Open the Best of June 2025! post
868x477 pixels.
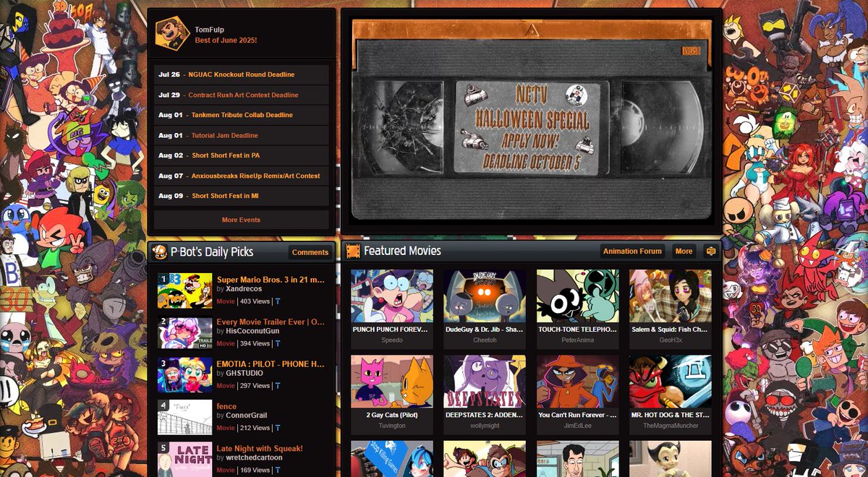226,40
